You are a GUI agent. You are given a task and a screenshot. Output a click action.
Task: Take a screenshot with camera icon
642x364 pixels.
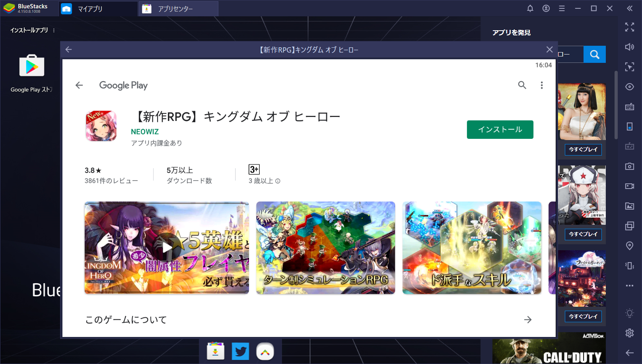coord(630,166)
